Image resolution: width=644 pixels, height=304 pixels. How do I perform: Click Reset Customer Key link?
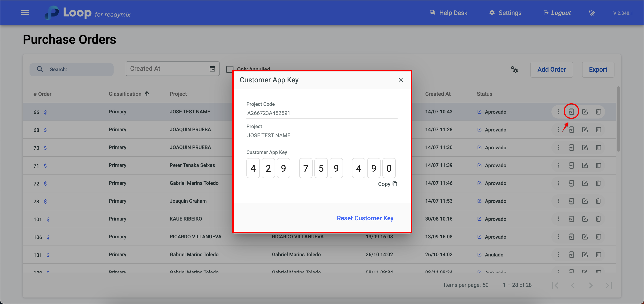[x=365, y=218]
